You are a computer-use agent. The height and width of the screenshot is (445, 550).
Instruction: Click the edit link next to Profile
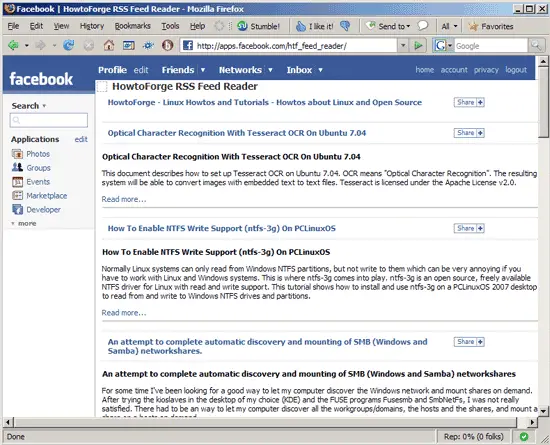pos(141,70)
